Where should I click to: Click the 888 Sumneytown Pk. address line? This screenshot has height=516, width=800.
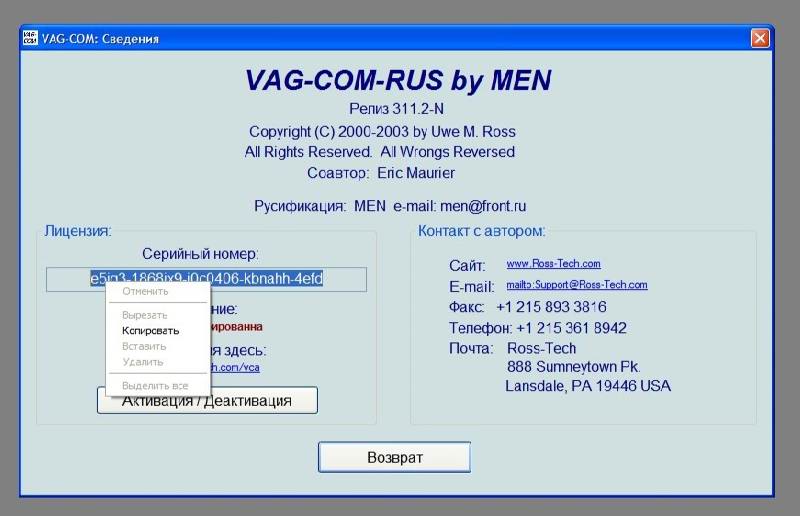pyautogui.click(x=573, y=366)
